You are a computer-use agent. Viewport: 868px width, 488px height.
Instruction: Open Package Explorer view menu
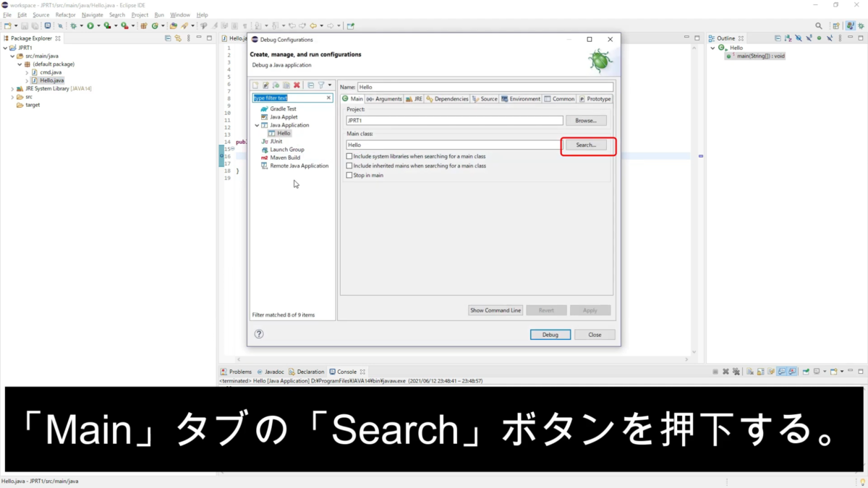coord(188,38)
